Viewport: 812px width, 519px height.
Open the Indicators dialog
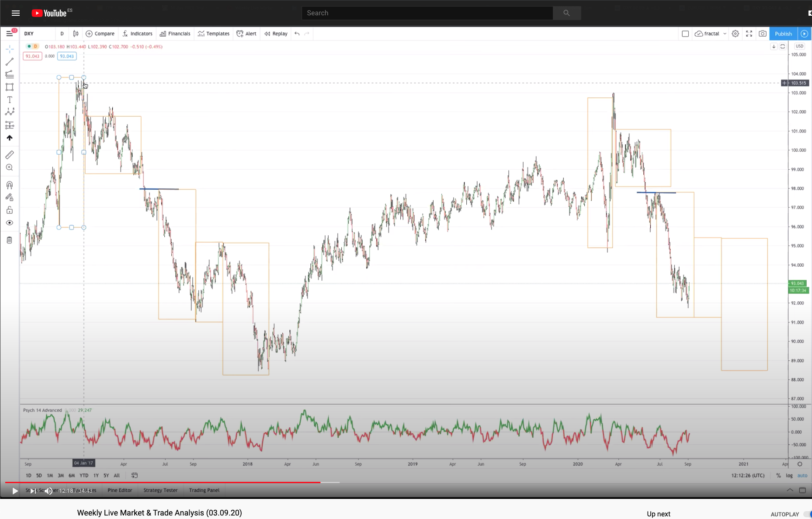(137, 34)
